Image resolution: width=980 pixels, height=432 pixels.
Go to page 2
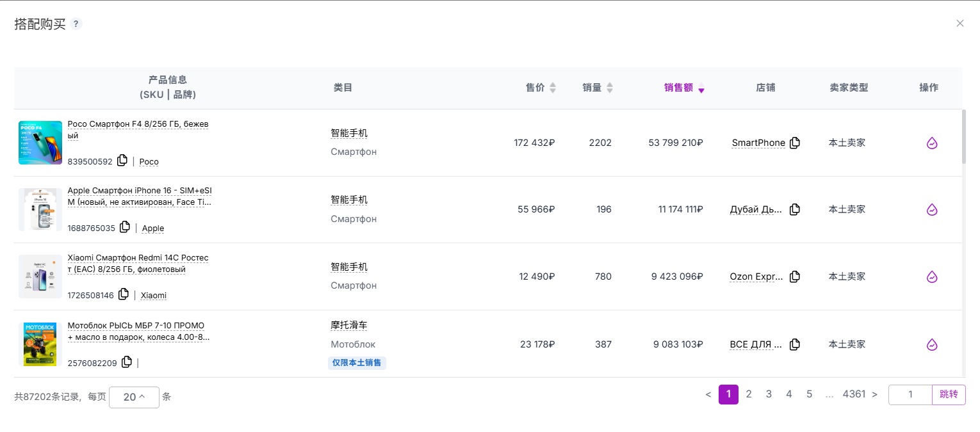pos(749,394)
